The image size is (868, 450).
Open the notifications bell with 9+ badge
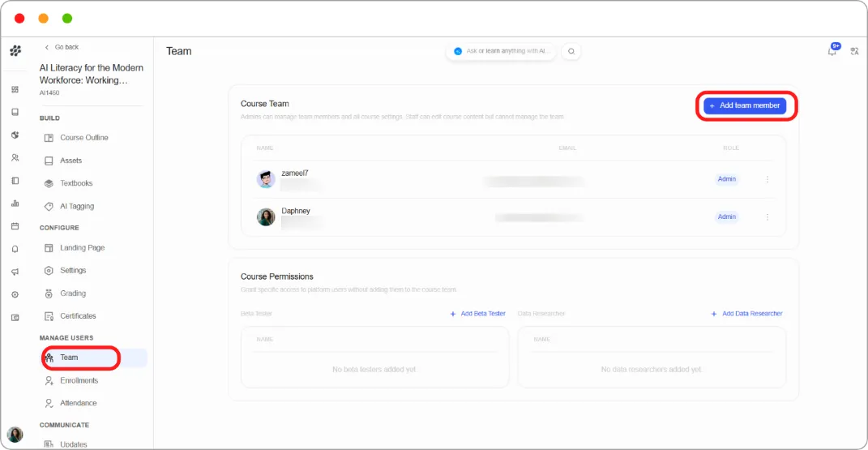(x=832, y=49)
